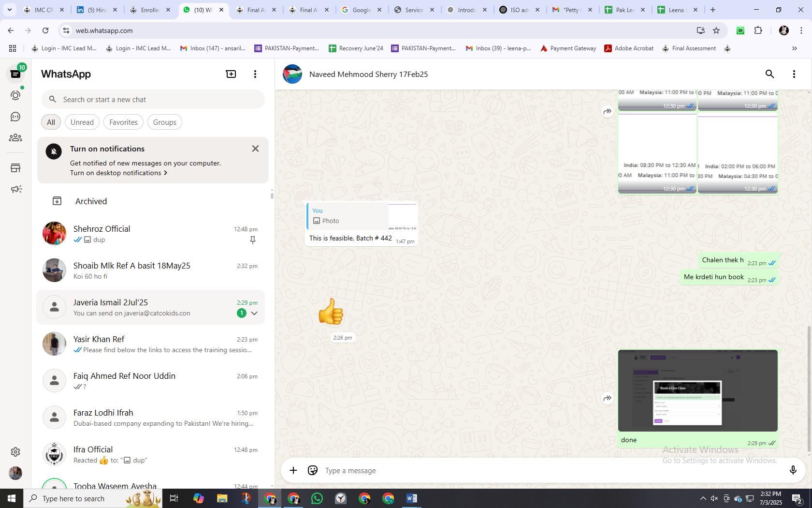The height and width of the screenshot is (508, 812).
Task: Open Naveed Mehmood Sherry's profile avatar
Action: coord(292,74)
